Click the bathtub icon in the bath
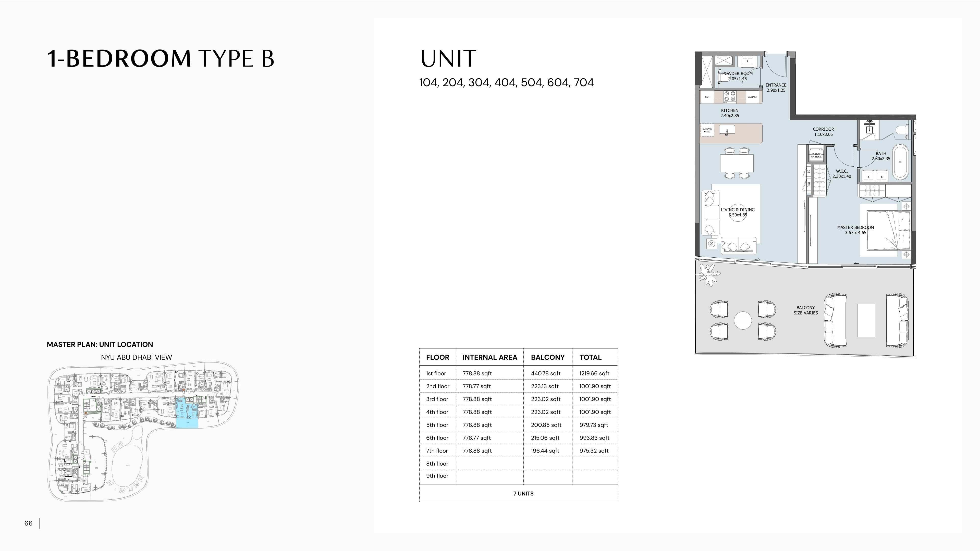Viewport: 980px width, 551px height. tap(900, 162)
